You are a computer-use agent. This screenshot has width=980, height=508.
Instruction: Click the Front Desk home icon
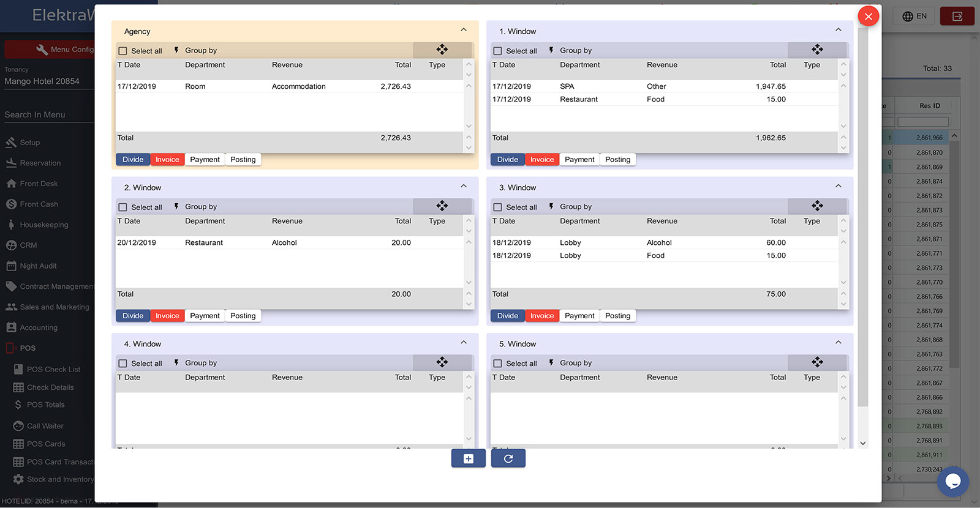click(x=11, y=184)
